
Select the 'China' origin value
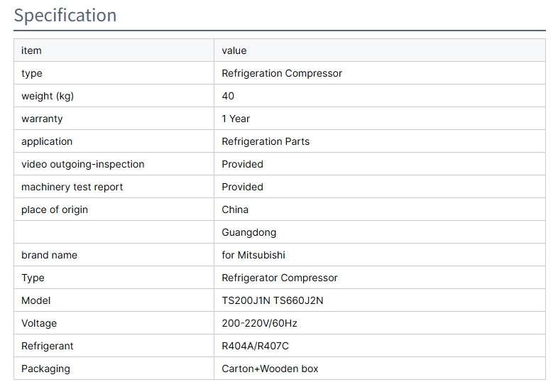[x=235, y=209]
